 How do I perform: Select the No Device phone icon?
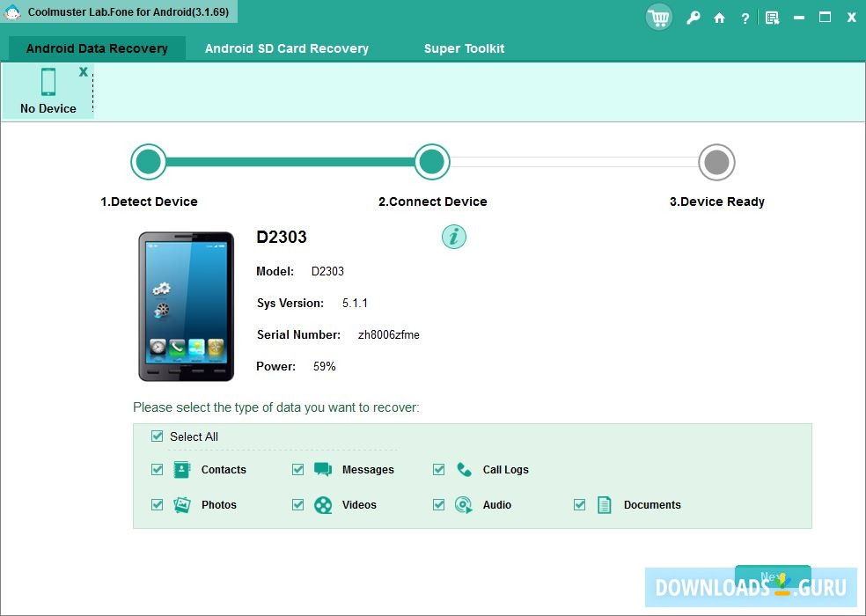(x=48, y=82)
